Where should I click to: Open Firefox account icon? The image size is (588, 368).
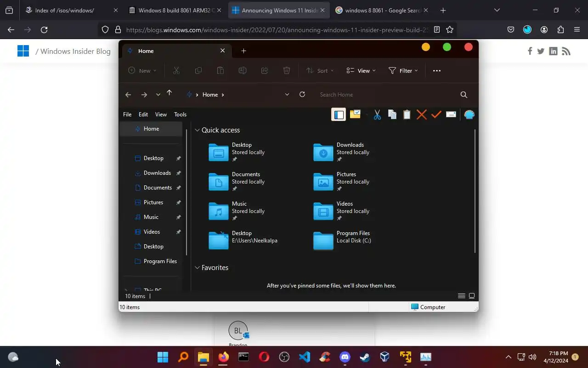pos(544,29)
